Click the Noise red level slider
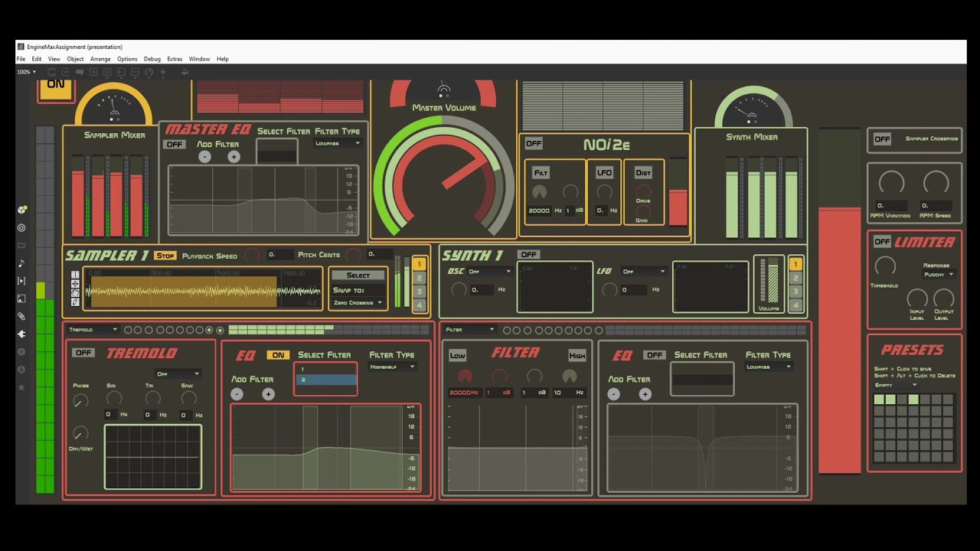Screen dimensions: 980x551 tap(678, 192)
